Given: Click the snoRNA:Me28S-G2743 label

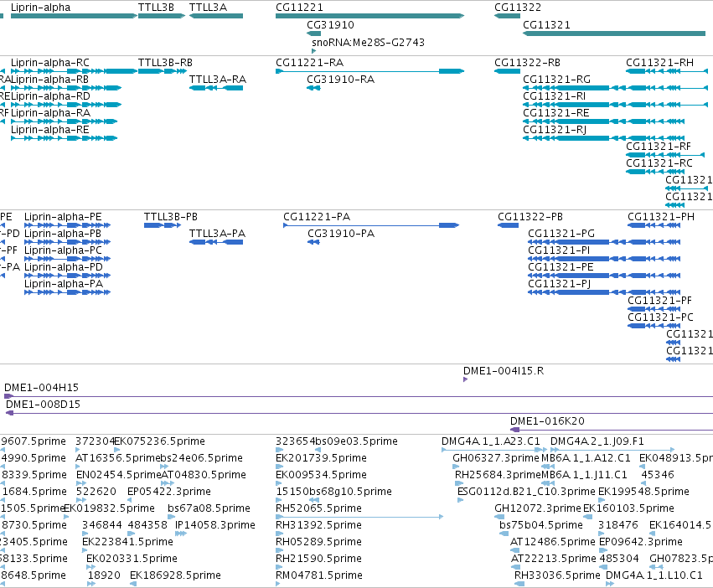Looking at the screenshot, I should (x=368, y=42).
